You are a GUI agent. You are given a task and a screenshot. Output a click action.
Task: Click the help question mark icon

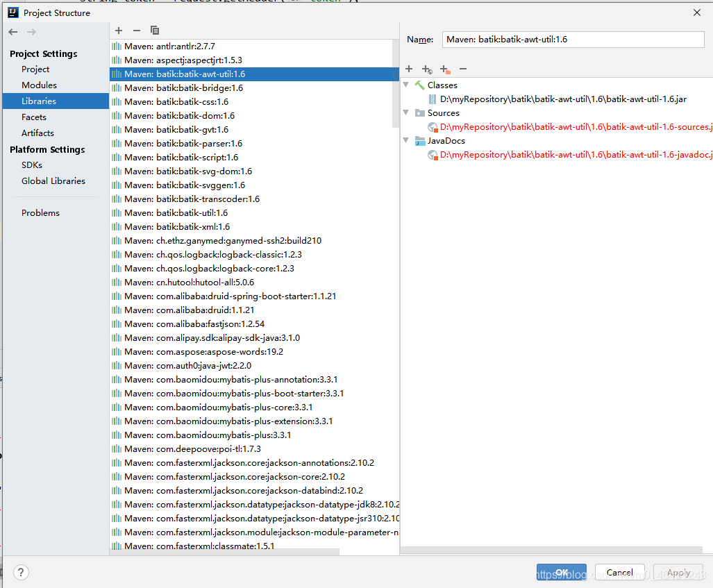pyautogui.click(x=20, y=573)
